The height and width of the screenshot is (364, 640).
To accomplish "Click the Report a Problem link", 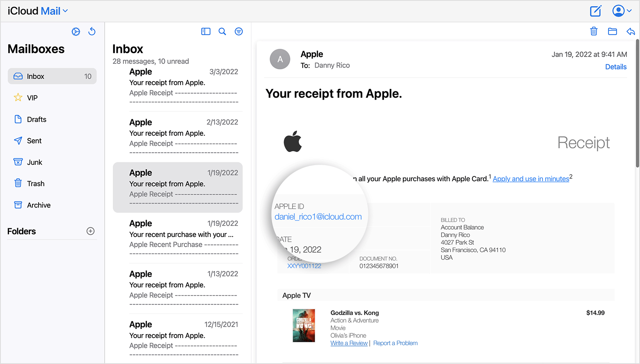I will click(x=395, y=343).
